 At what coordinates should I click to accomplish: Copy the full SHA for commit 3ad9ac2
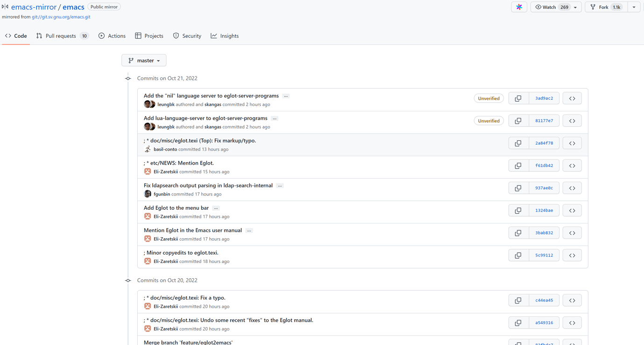(518, 98)
